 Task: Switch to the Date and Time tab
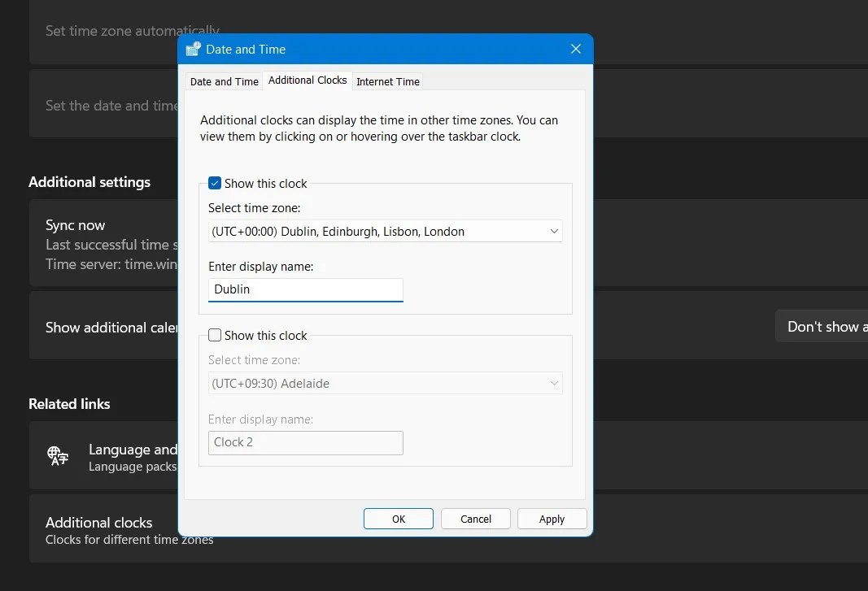point(224,81)
